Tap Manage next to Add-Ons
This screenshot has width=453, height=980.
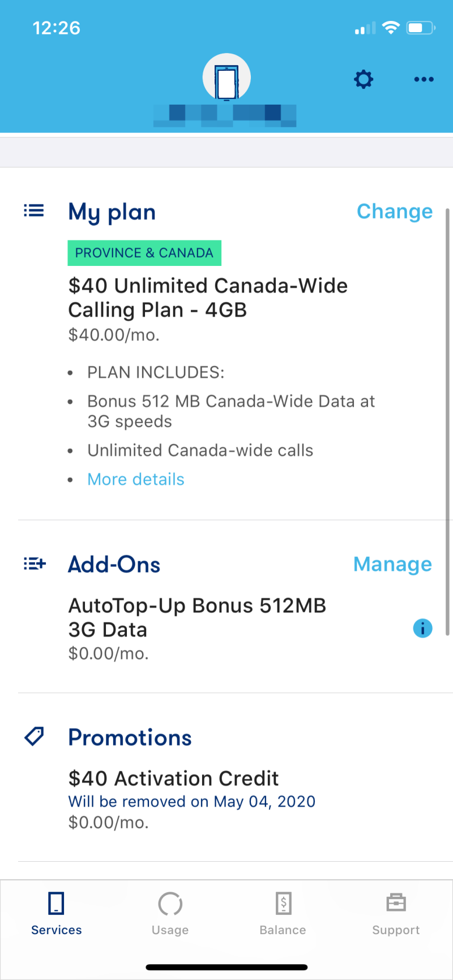point(392,564)
